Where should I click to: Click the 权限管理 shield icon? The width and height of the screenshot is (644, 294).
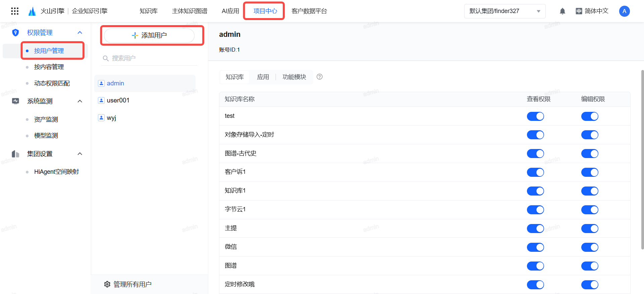point(15,32)
